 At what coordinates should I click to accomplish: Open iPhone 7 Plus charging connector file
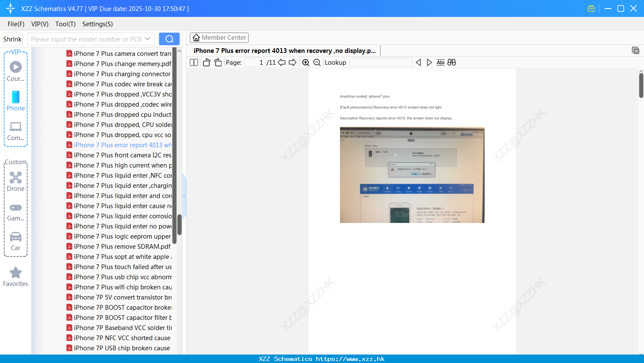pos(119,74)
